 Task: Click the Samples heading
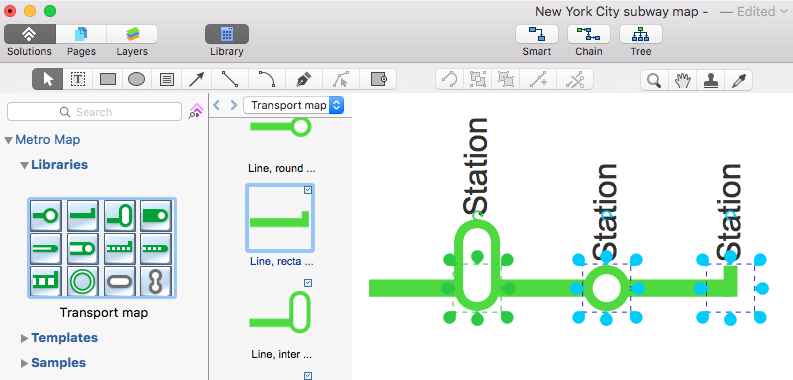click(58, 363)
